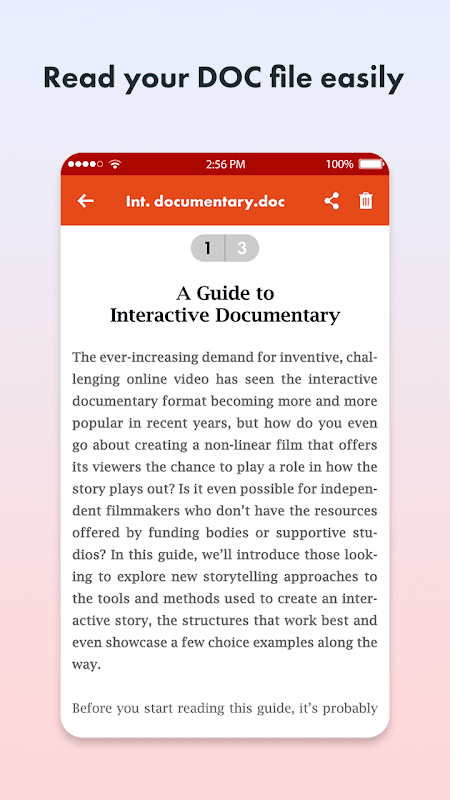Tap line 'popular in recent years'

click(x=224, y=423)
